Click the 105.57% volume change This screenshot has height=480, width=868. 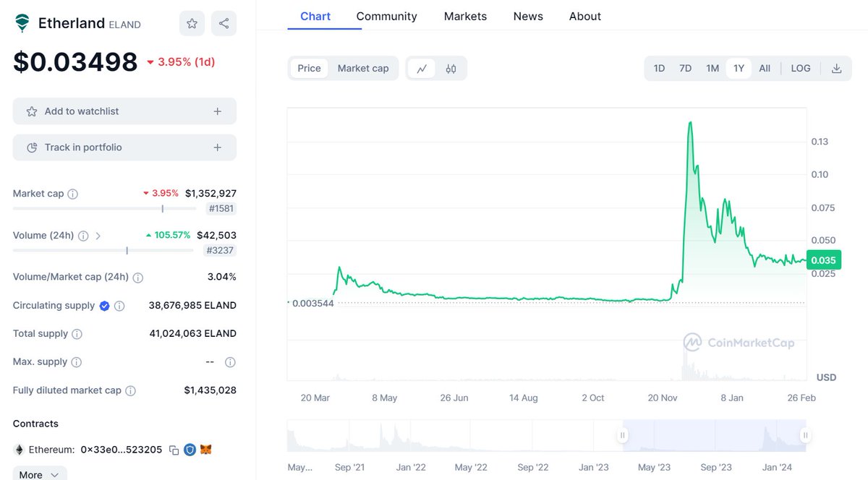[168, 236]
